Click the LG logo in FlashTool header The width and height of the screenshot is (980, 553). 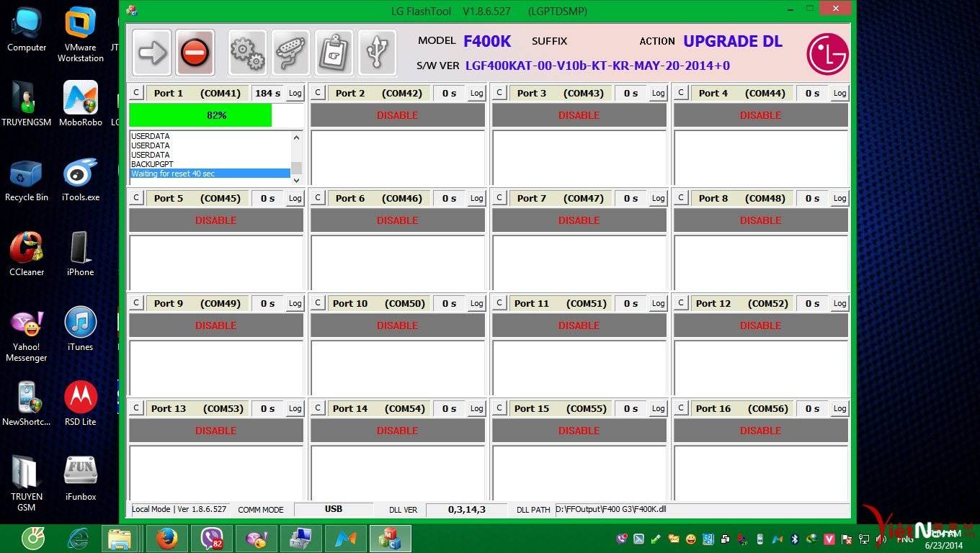(827, 54)
